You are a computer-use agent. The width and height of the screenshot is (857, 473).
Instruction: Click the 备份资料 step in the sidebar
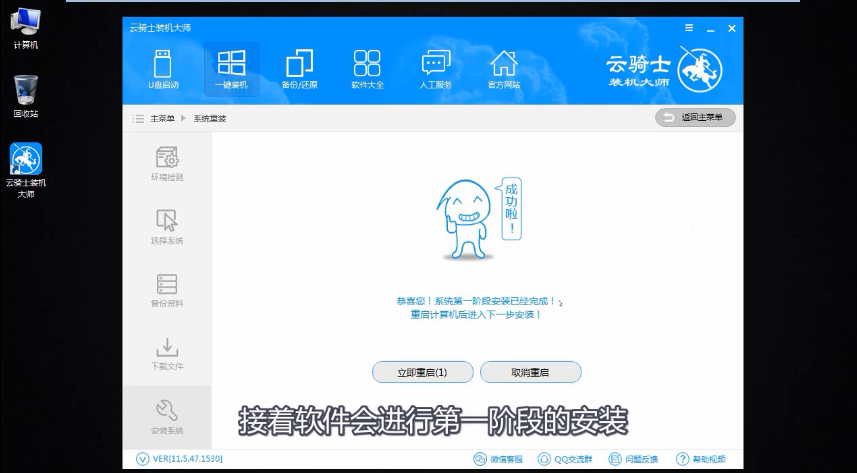pyautogui.click(x=167, y=290)
